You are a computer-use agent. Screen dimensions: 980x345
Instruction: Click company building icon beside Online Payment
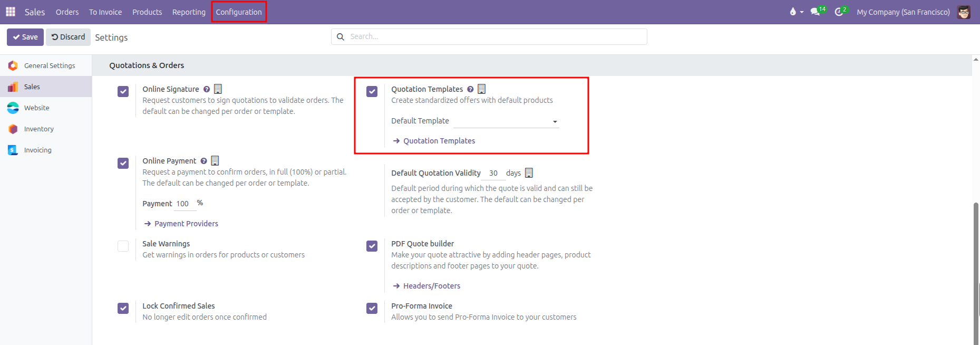click(215, 160)
